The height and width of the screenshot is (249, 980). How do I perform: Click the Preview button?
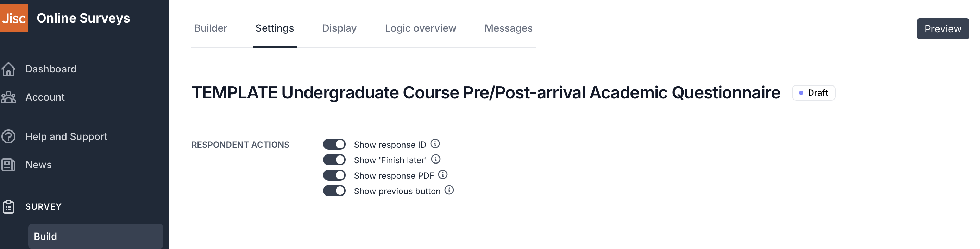943,29
